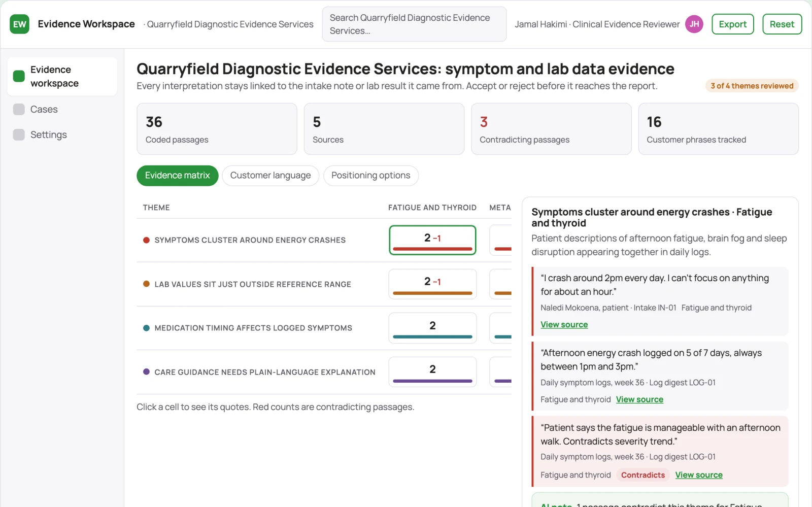Click the Theme column header

coord(156,208)
